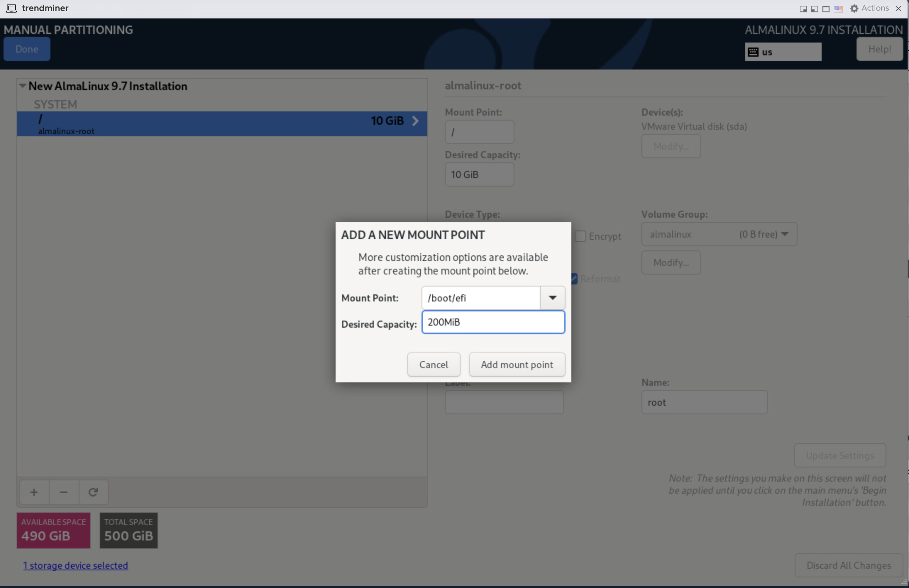Click Modify button under Volume Group
Image resolution: width=909 pixels, height=588 pixels.
pyautogui.click(x=671, y=262)
